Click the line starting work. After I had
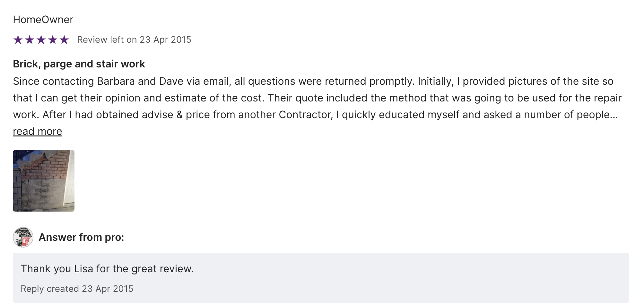 tap(315, 115)
